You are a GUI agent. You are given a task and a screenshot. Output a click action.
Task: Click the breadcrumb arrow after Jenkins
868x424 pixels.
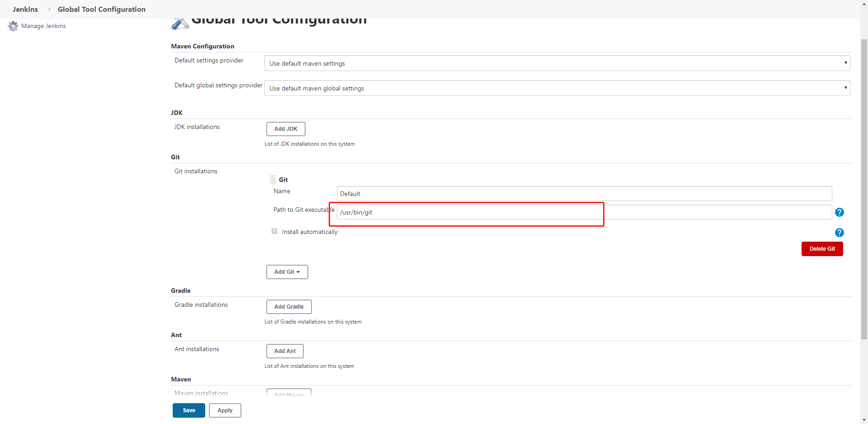[x=49, y=9]
